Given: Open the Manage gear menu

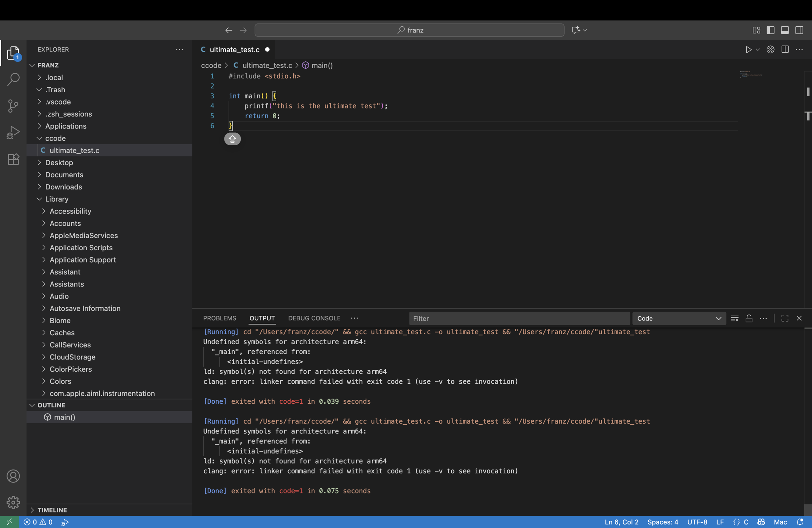Looking at the screenshot, I should tap(13, 502).
